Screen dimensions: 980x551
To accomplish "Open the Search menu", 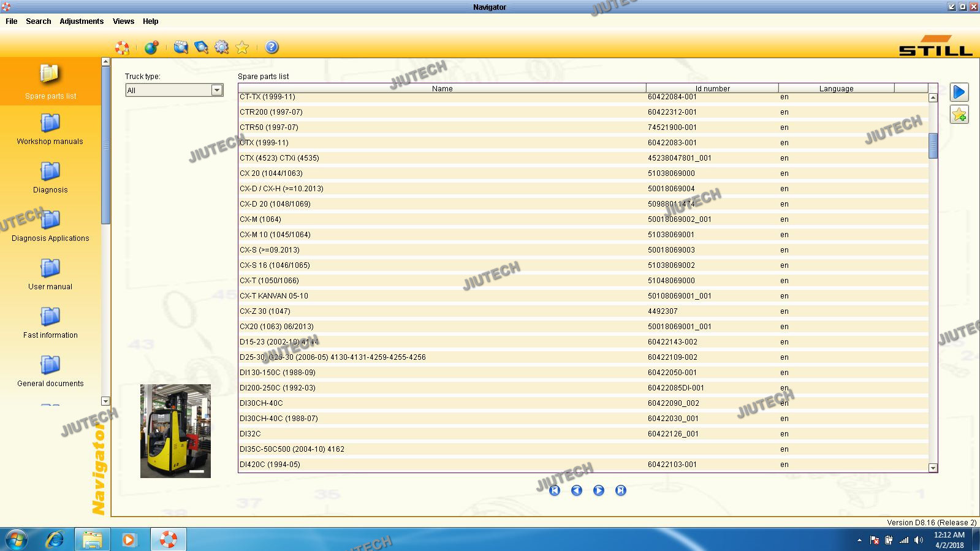I will (39, 21).
